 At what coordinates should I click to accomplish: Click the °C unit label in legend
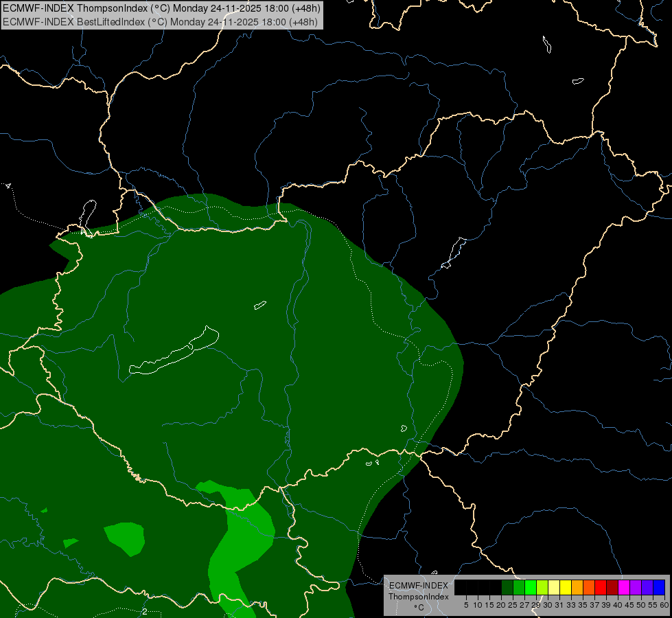click(419, 608)
